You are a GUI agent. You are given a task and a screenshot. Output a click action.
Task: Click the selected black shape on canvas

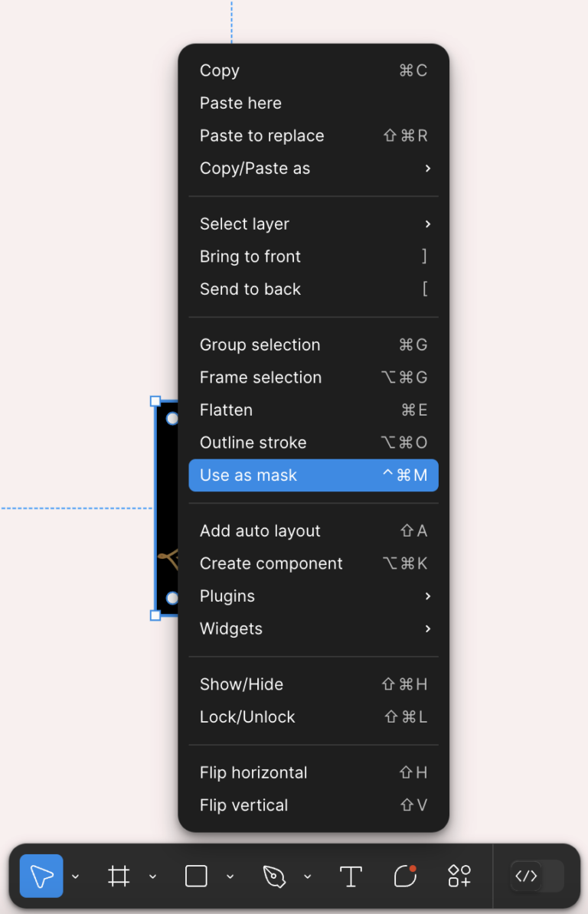(167, 505)
